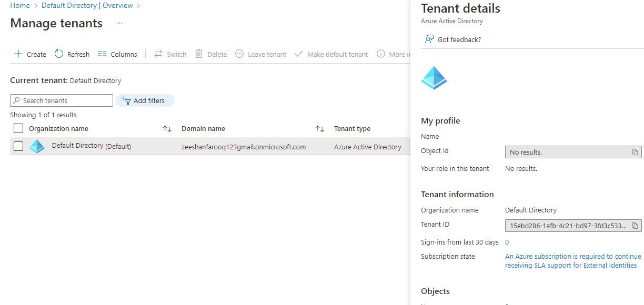Click the Delete trash can icon
Image resolution: width=644 pixels, height=305 pixels.
[x=199, y=54]
